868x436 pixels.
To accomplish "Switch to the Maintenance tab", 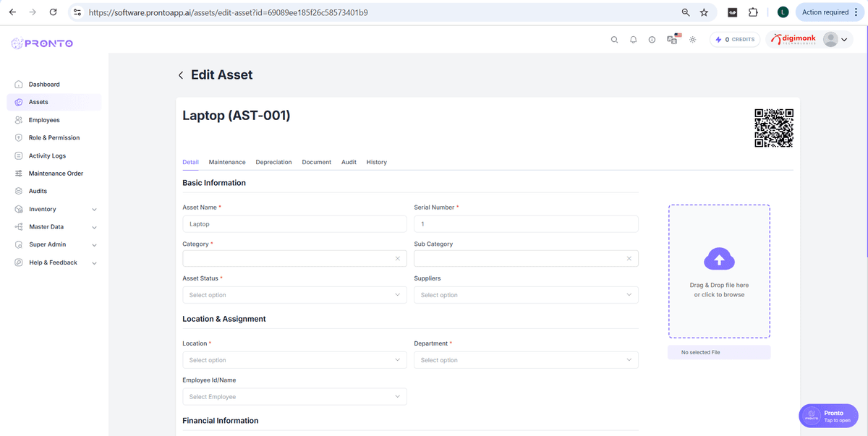I will coord(226,162).
